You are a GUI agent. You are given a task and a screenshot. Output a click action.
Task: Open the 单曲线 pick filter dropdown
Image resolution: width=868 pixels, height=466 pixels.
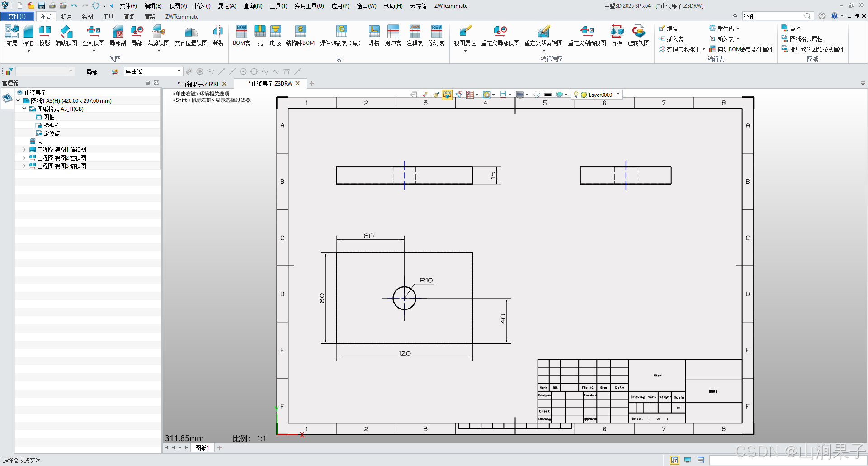(179, 71)
